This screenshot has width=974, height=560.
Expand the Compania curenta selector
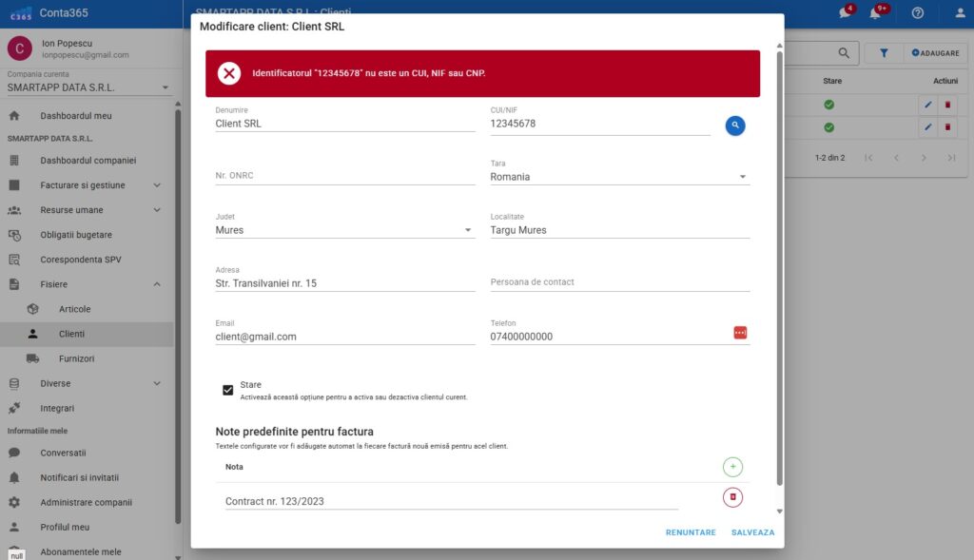pyautogui.click(x=165, y=87)
